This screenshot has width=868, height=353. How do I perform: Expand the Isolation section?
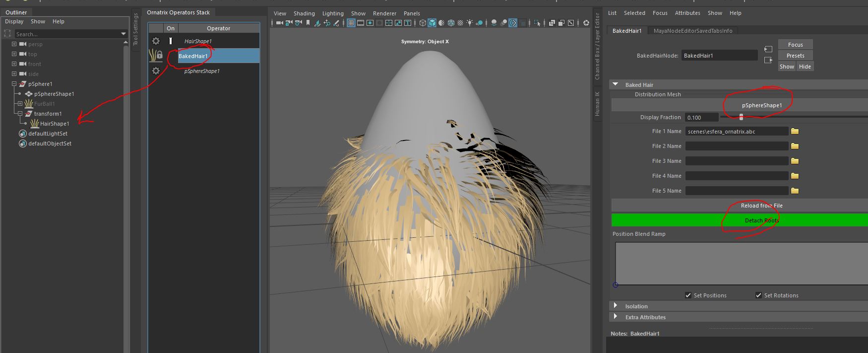(x=616, y=306)
